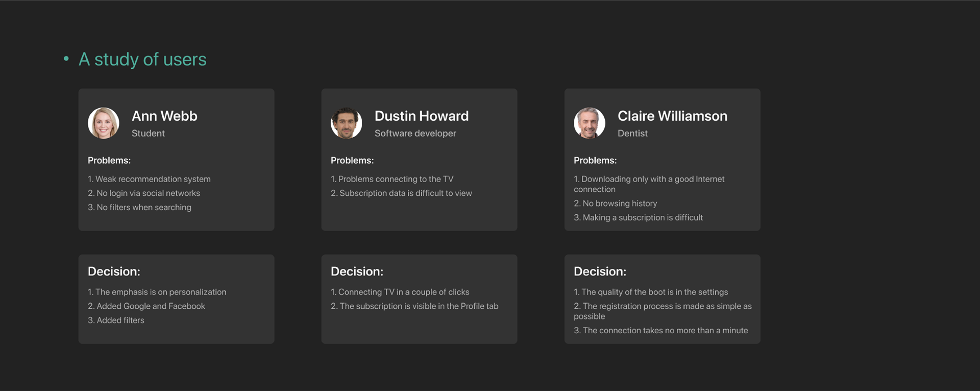Click the 'Software developer' subtitle
The width and height of the screenshot is (980, 391).
415,134
